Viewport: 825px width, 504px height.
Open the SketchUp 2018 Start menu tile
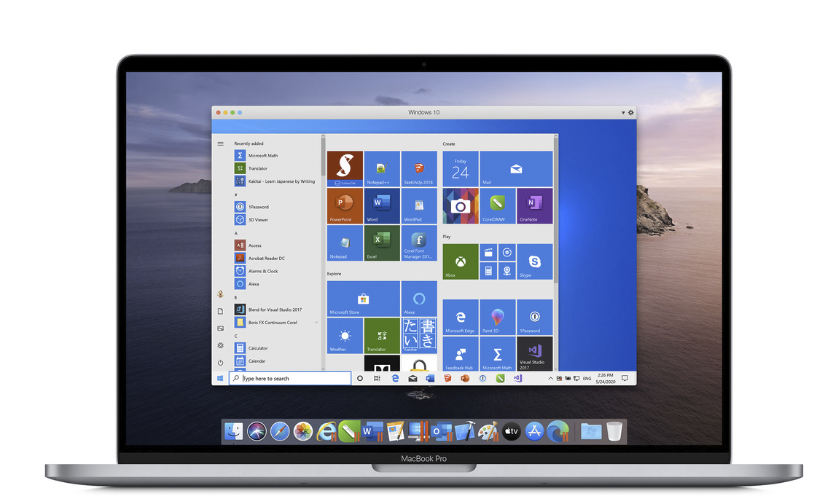click(419, 169)
